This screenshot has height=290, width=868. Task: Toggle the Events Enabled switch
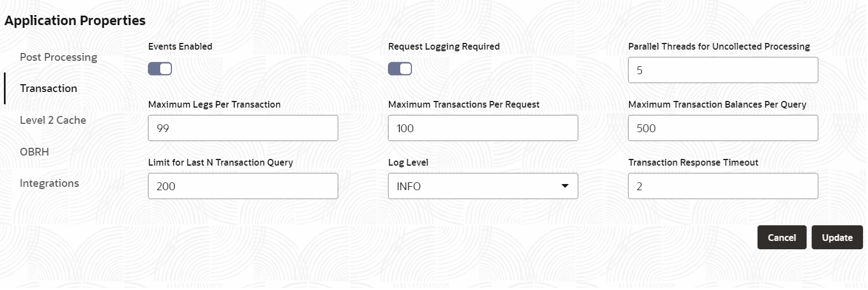coord(160,69)
